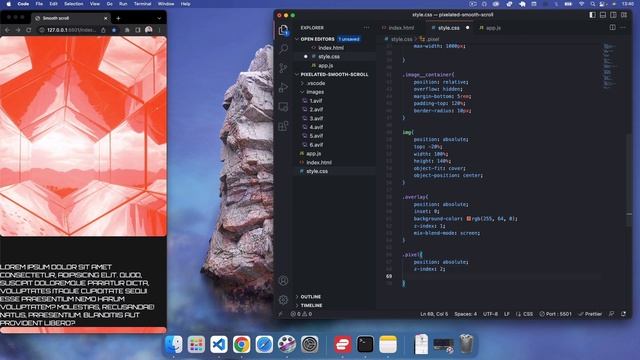Open the Selection menu in menu bar
This screenshot has height=360, width=640.
click(x=73, y=4)
